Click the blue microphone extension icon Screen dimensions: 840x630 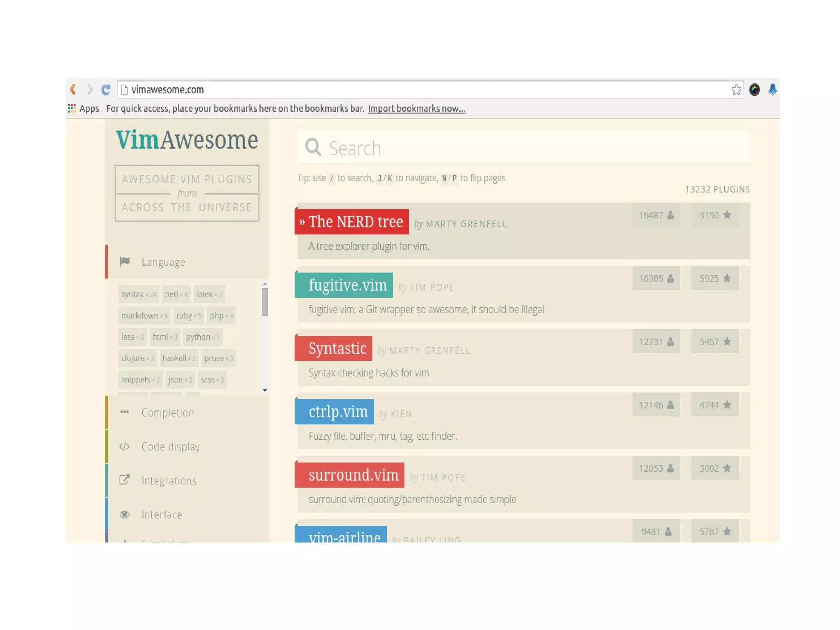tap(772, 89)
